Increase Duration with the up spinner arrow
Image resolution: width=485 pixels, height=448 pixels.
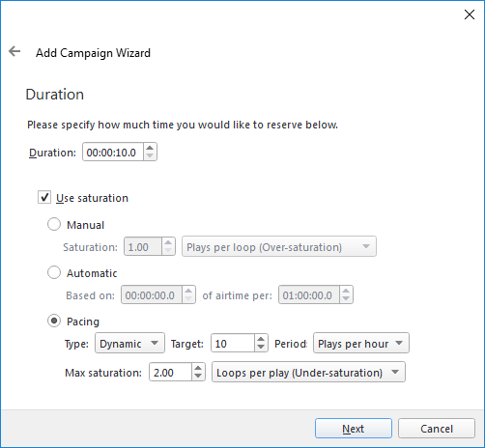150,148
